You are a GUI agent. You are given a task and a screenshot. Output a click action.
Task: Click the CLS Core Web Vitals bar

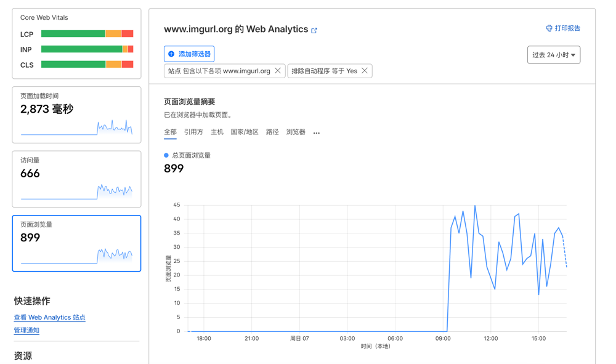87,64
